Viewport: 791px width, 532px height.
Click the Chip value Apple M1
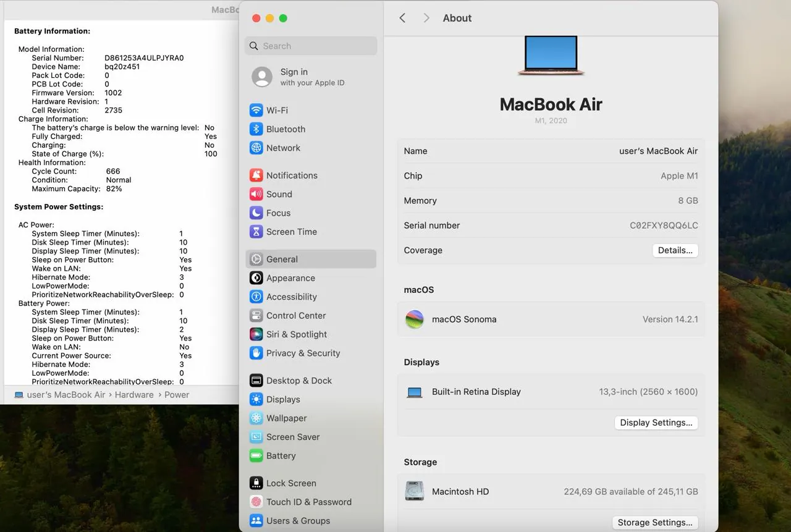click(x=679, y=176)
